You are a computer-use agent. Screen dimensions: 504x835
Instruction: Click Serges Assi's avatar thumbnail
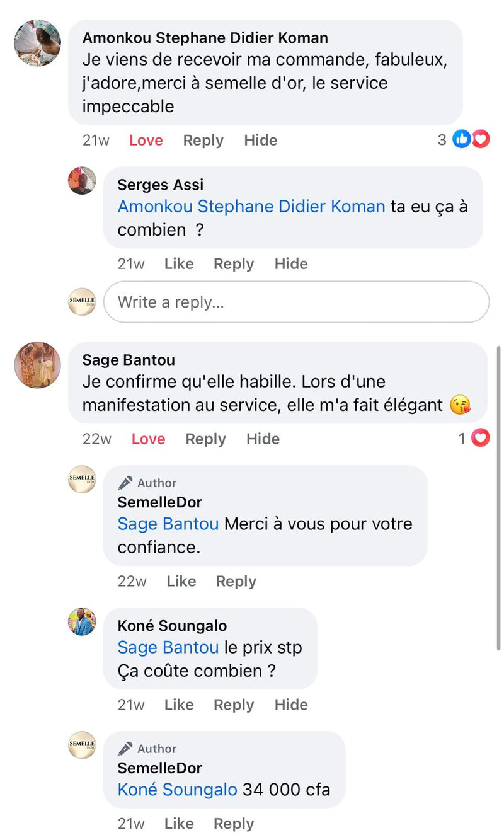point(82,181)
